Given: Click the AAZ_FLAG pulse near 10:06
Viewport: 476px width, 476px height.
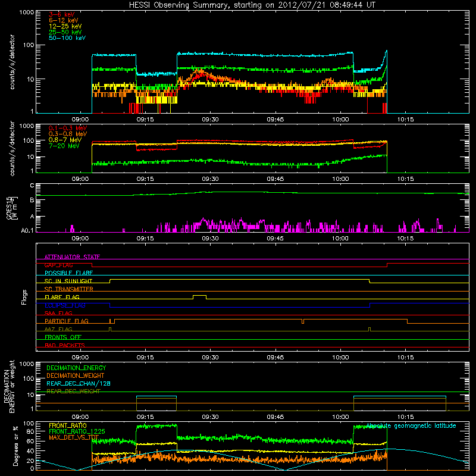Looking at the screenshot, I should pyautogui.click(x=369, y=330).
